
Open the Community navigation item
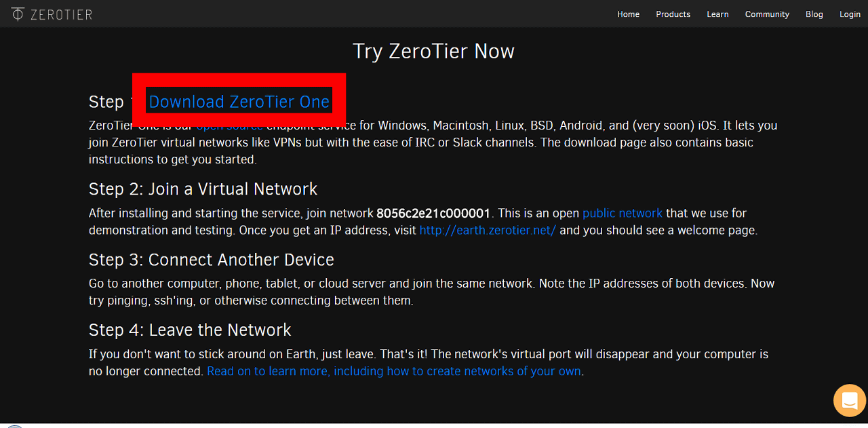(x=767, y=14)
